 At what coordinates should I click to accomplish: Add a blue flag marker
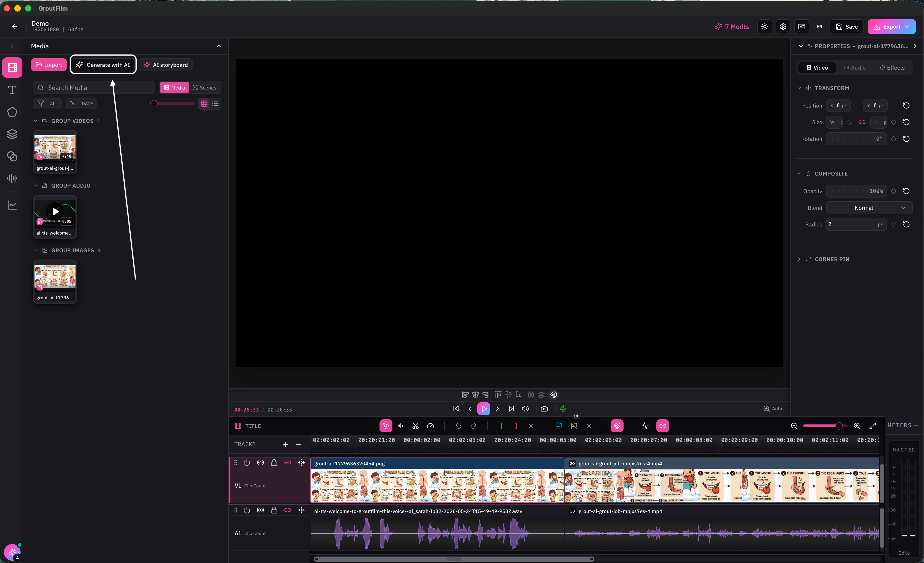(559, 426)
